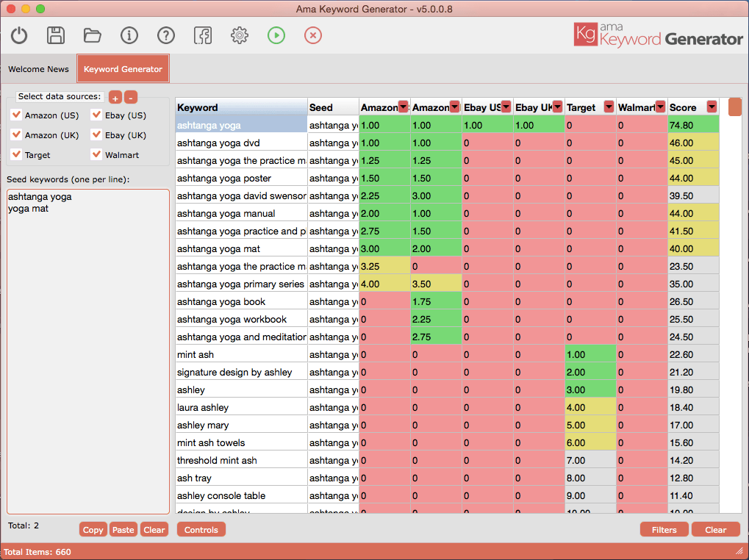Click the 74.80 score cell
749x560 pixels.
[693, 125]
